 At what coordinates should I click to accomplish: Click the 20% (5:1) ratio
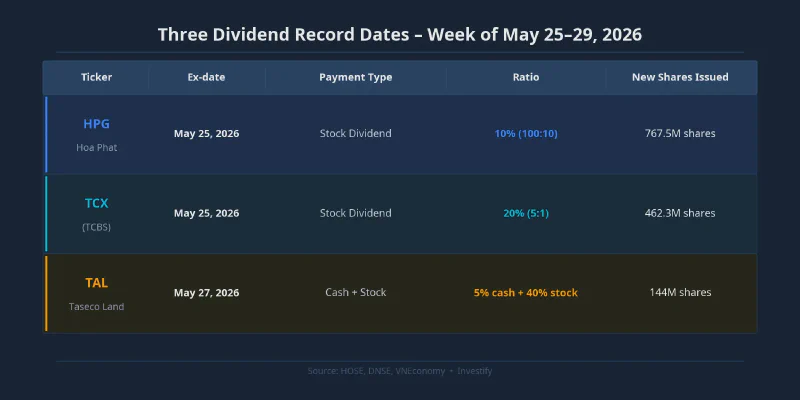pyautogui.click(x=526, y=213)
